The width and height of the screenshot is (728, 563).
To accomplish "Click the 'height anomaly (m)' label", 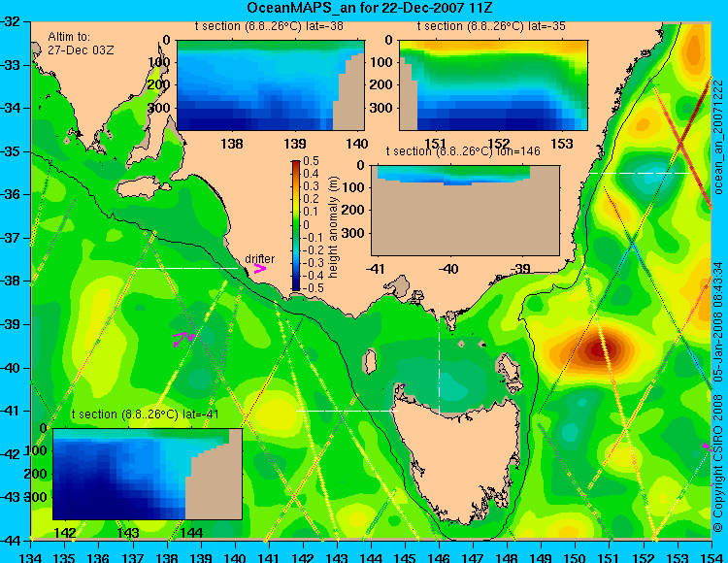I will [333, 227].
